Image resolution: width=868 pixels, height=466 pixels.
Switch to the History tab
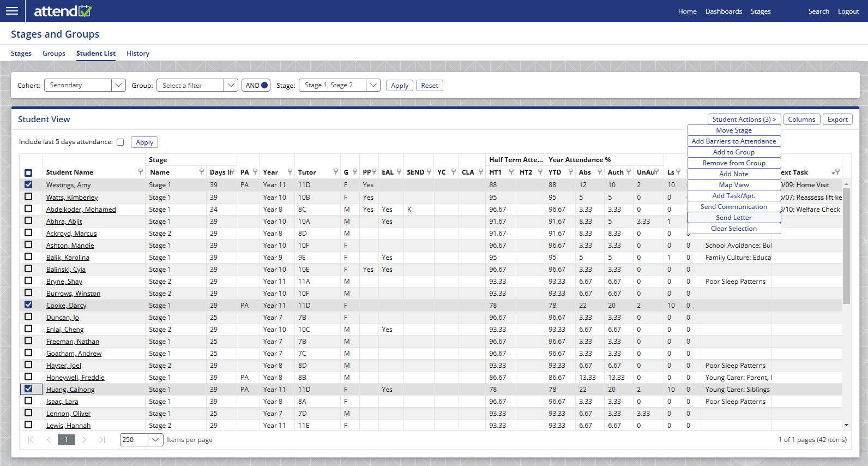coord(138,53)
